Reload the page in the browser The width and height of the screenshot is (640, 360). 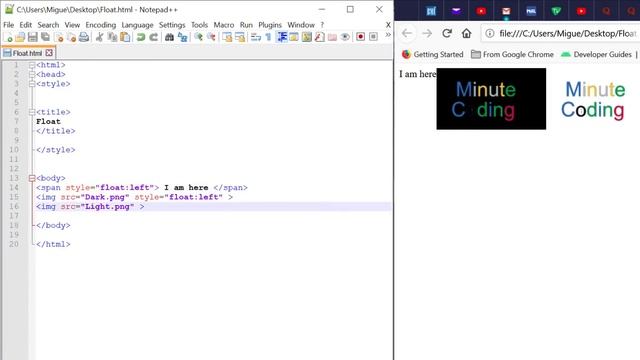tap(447, 33)
